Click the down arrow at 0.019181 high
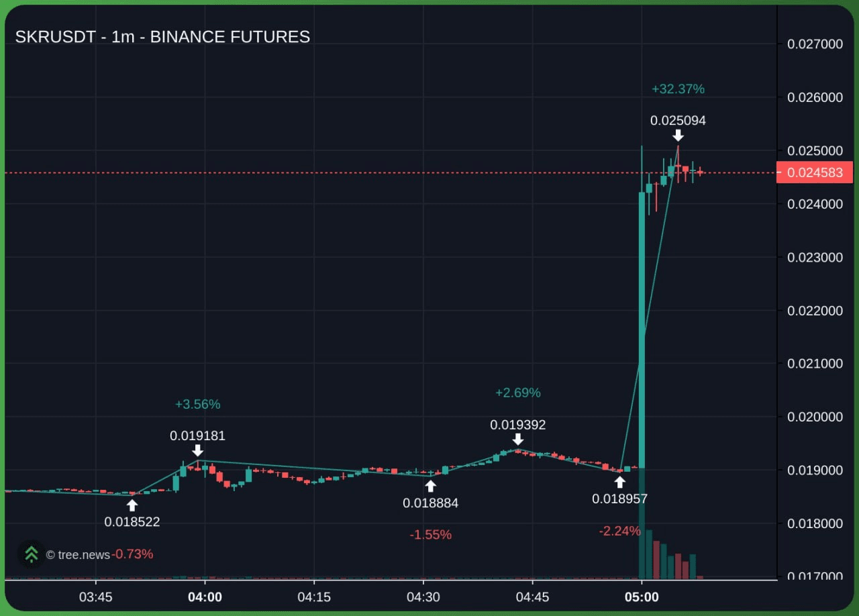 (x=197, y=450)
